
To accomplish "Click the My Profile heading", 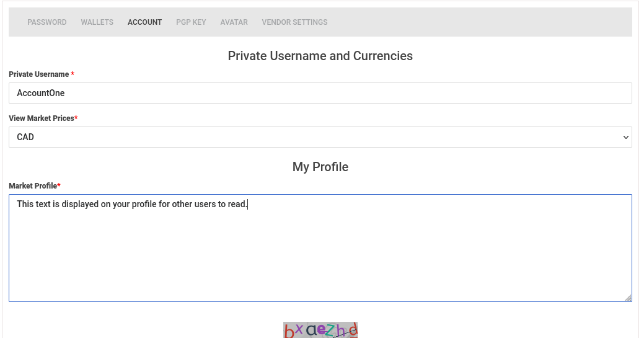I will (x=320, y=167).
